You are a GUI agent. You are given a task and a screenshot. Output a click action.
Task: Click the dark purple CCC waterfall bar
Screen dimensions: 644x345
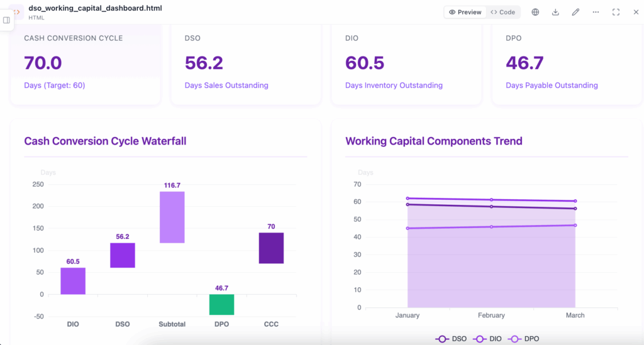click(271, 248)
